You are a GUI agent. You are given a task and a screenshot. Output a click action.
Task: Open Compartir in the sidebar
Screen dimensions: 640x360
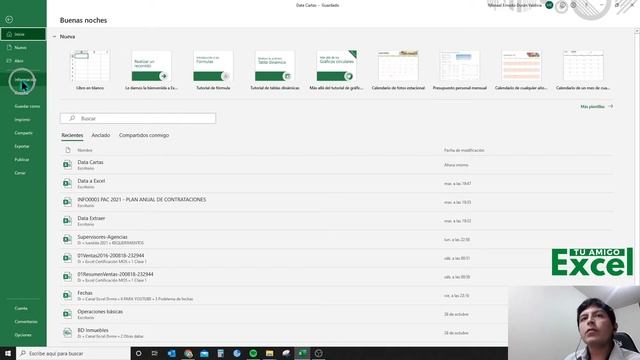(x=23, y=133)
